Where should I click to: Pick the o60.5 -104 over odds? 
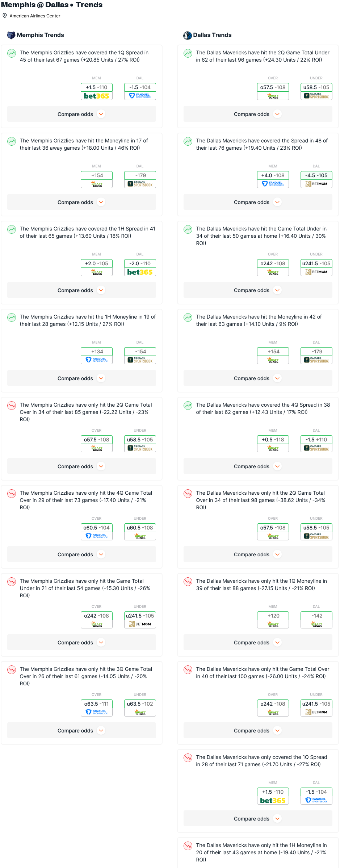tap(96, 528)
